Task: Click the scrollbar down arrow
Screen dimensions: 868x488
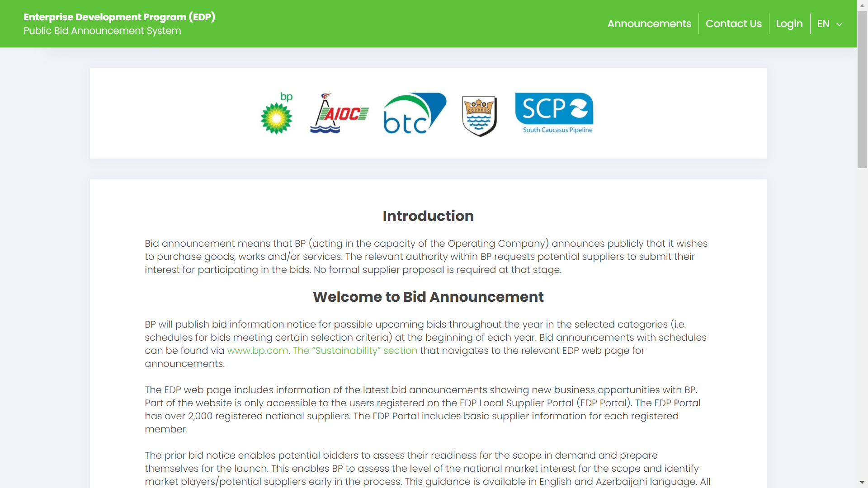Action: click(863, 483)
